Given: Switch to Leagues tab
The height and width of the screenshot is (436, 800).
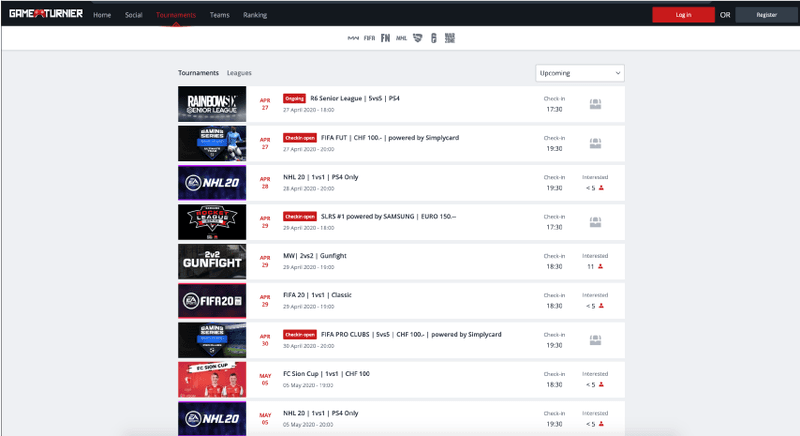Looking at the screenshot, I should [239, 73].
